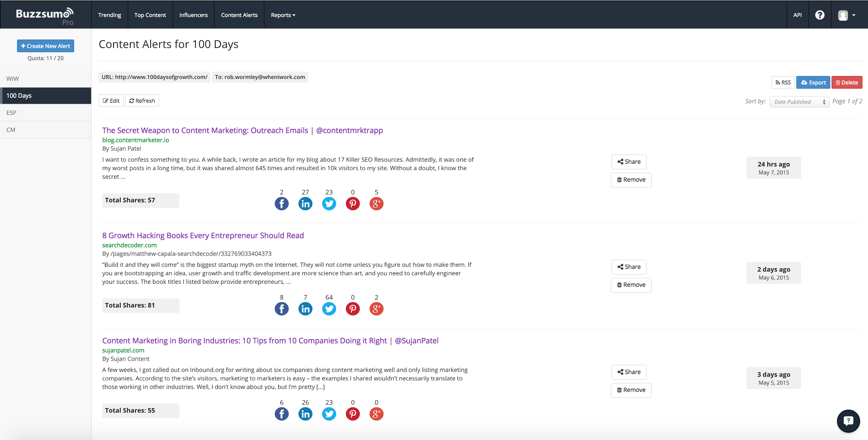Click the 3 days ago date badge
Viewport: 868px width, 440px height.
pos(774,378)
